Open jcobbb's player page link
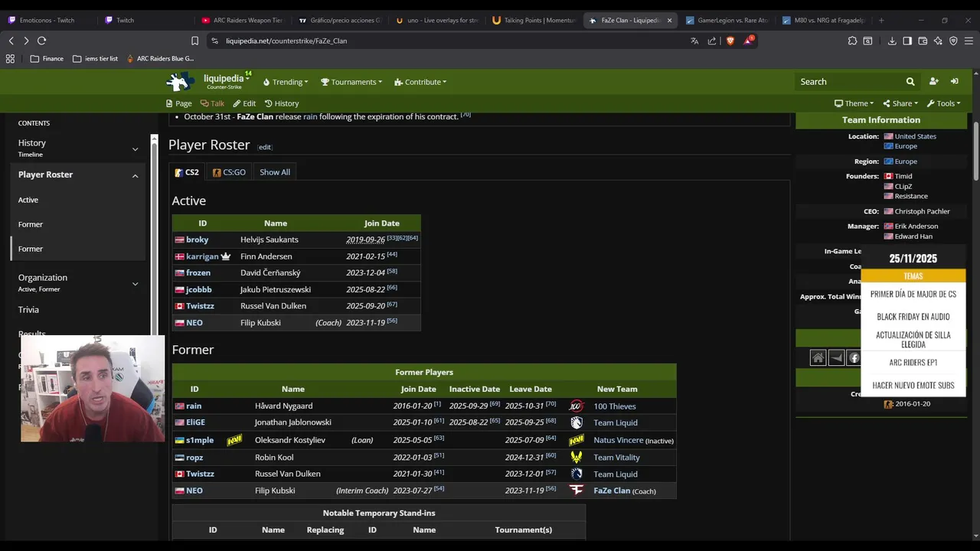The width and height of the screenshot is (980, 551). click(x=199, y=289)
